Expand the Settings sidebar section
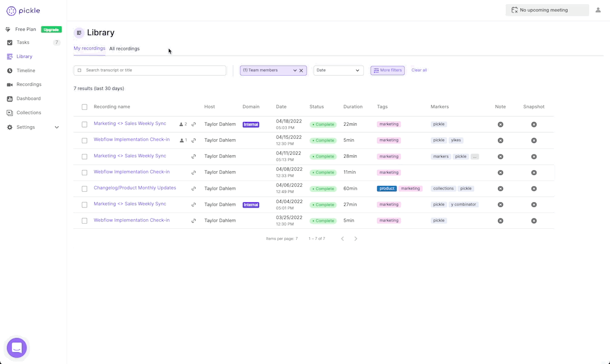This screenshot has width=610, height=364. click(x=56, y=127)
